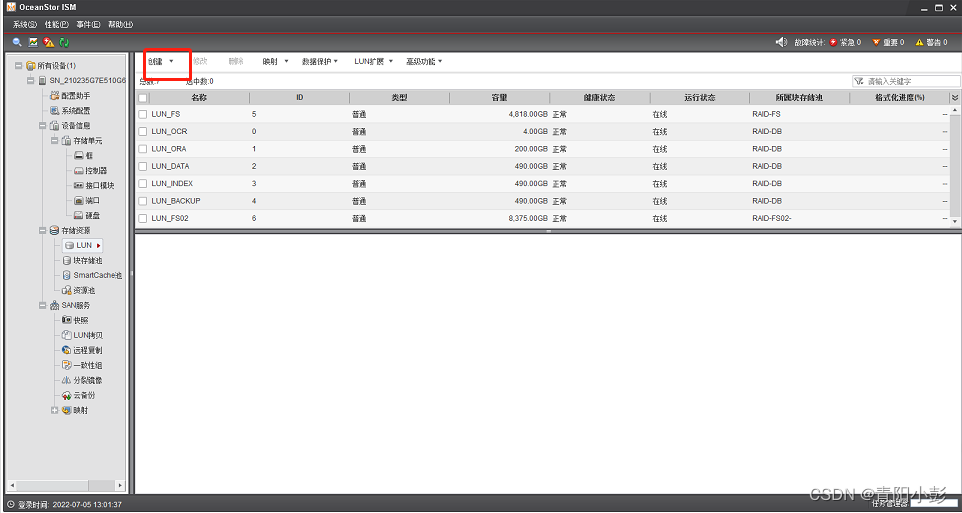Collapse the 所有设备(1) tree root
The width and height of the screenshot is (962, 513).
(18, 66)
